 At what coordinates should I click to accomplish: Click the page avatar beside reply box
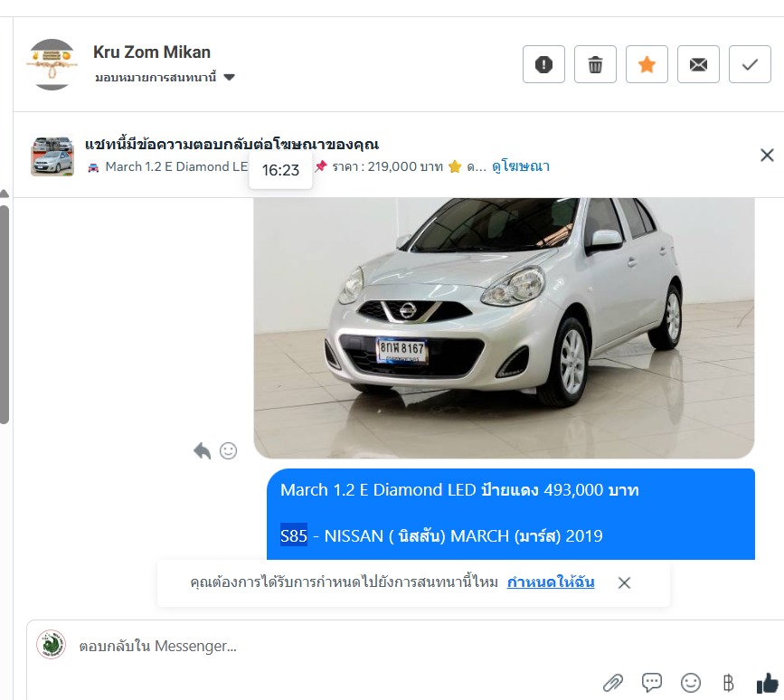click(51, 645)
